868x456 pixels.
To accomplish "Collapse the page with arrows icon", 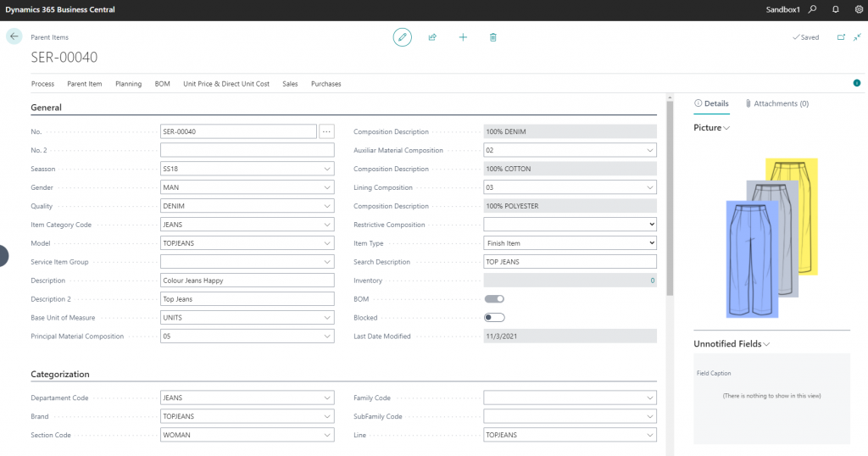I will coord(857,37).
